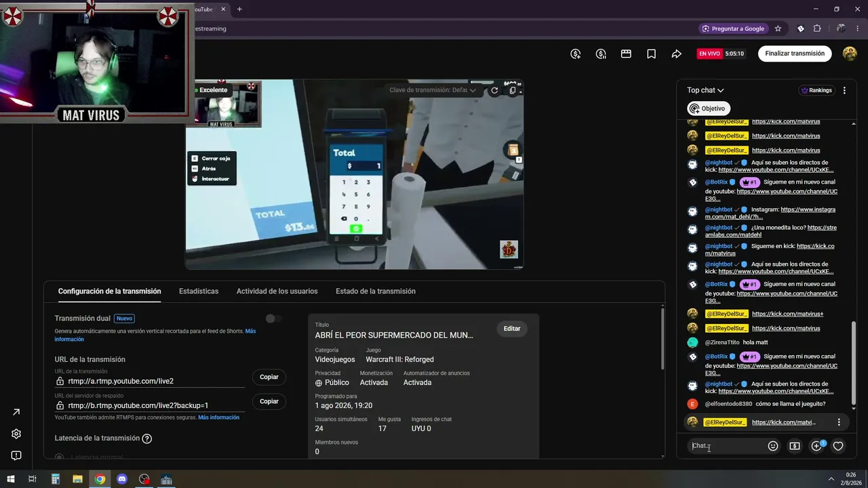Open the emoji picker in chat

(773, 446)
